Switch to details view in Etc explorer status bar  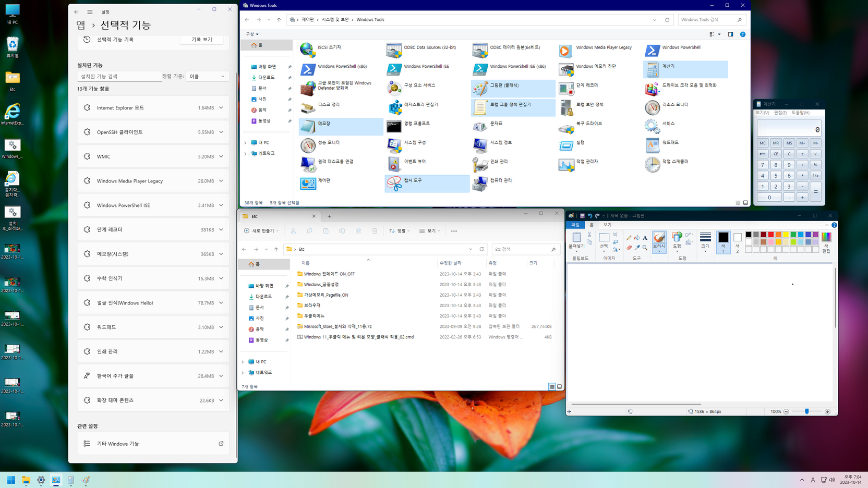[552, 386]
